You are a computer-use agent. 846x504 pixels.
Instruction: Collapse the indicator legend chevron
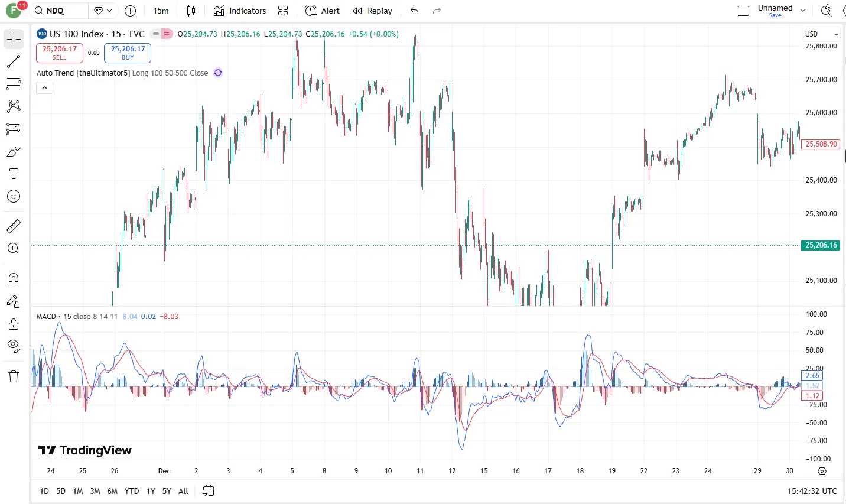click(45, 88)
